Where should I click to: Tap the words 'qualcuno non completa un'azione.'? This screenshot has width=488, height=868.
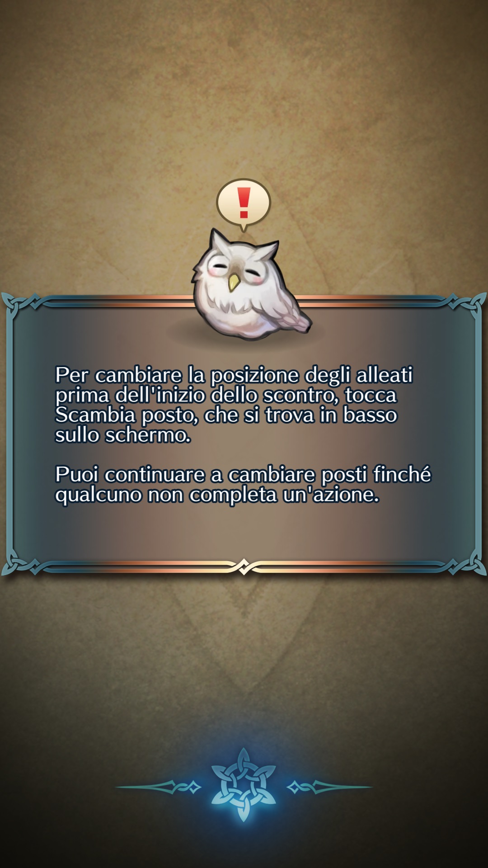tap(217, 495)
